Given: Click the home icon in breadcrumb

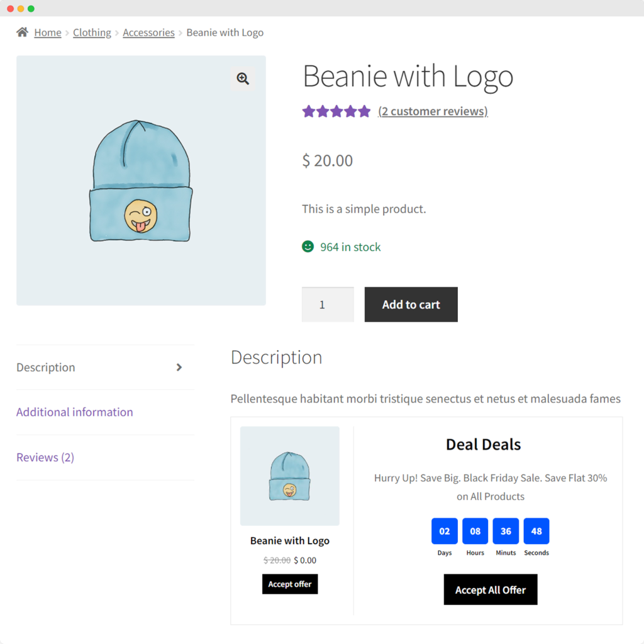Looking at the screenshot, I should click(x=23, y=32).
